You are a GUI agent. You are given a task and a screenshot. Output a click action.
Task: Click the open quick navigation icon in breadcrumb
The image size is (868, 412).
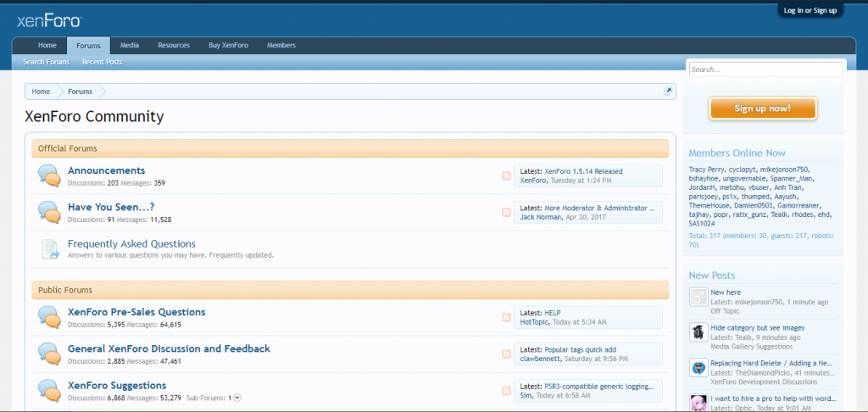(x=668, y=92)
